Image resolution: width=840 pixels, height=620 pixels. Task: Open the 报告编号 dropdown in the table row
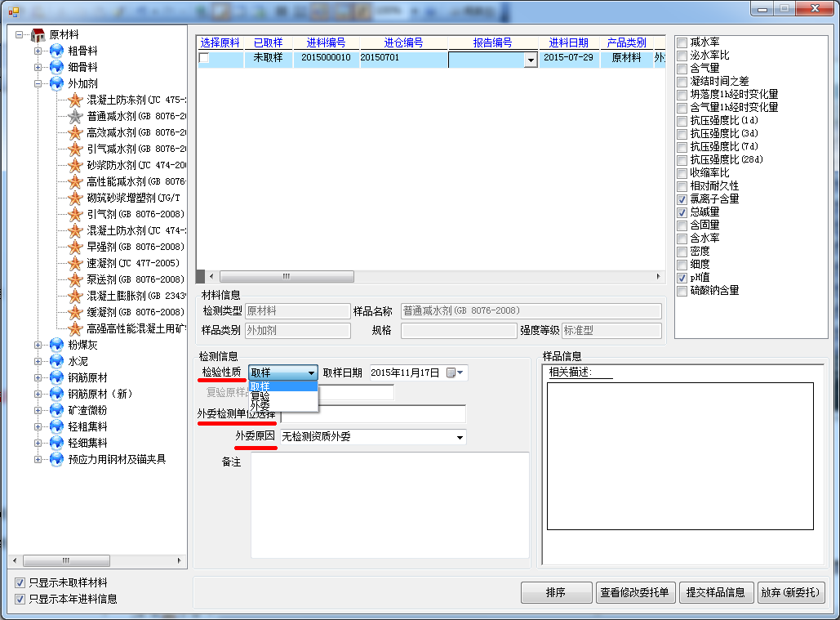pos(531,60)
